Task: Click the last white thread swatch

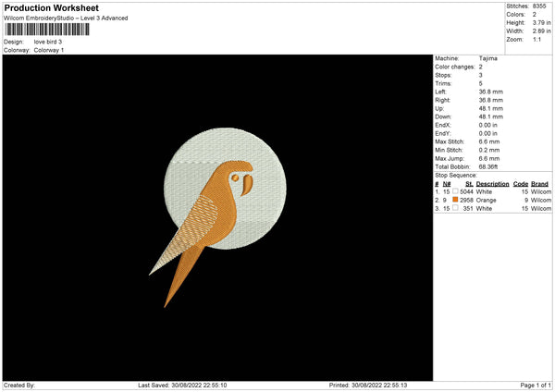Action: [x=456, y=208]
